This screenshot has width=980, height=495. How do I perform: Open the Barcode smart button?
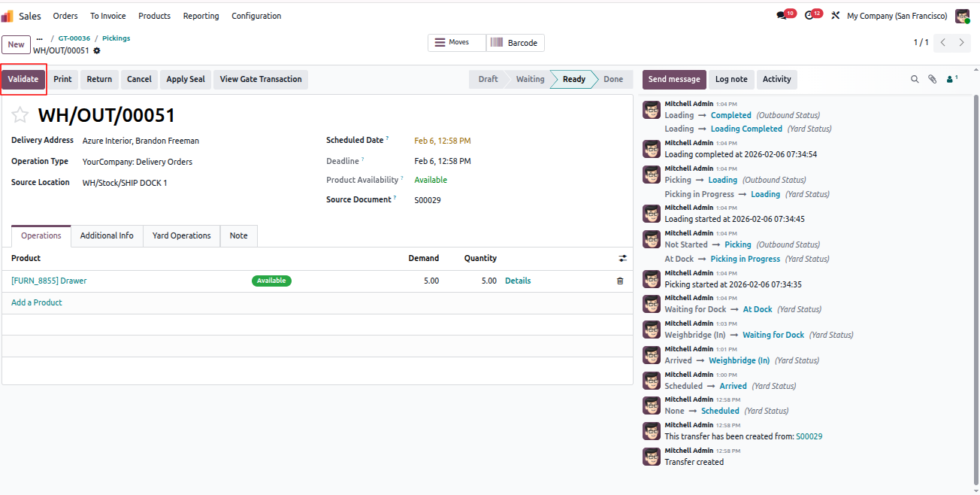pos(516,43)
